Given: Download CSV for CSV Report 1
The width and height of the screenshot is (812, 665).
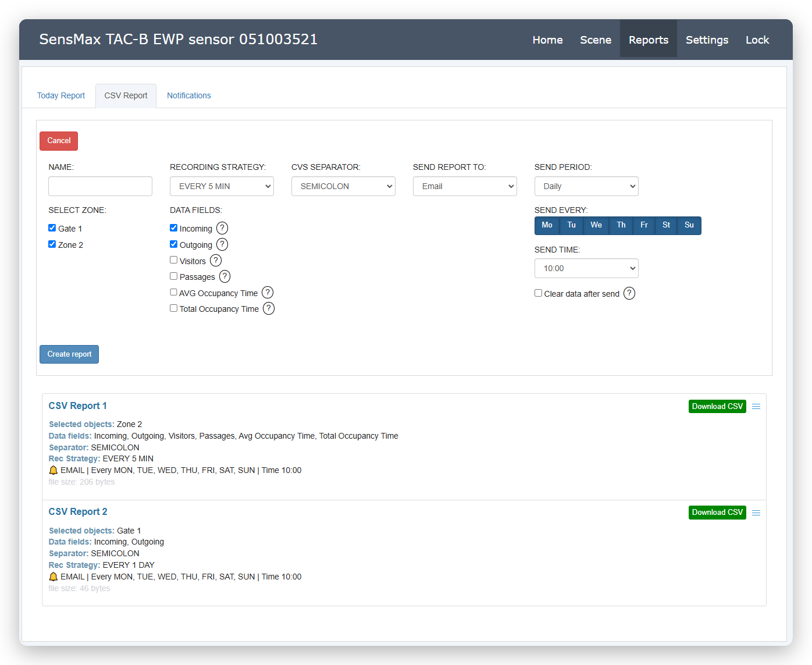Looking at the screenshot, I should click(x=717, y=406).
